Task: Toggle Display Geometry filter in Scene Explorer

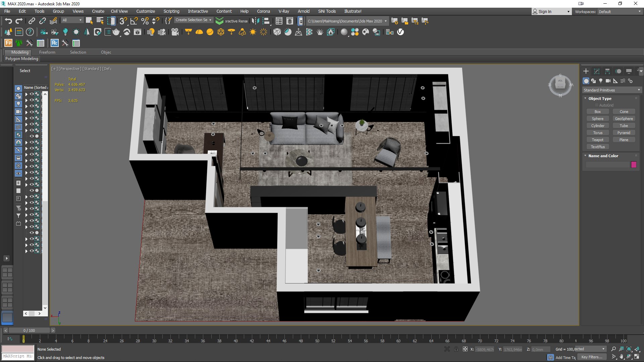Action: tap(18, 88)
